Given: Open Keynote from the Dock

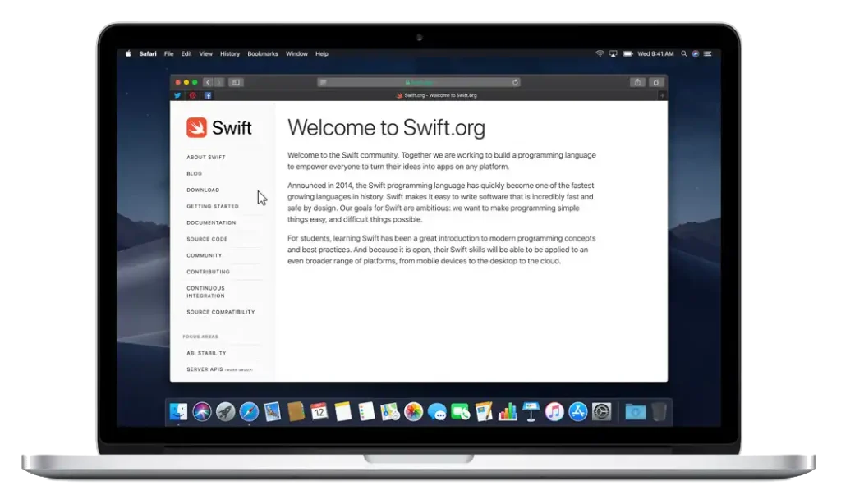Looking at the screenshot, I should [x=530, y=411].
